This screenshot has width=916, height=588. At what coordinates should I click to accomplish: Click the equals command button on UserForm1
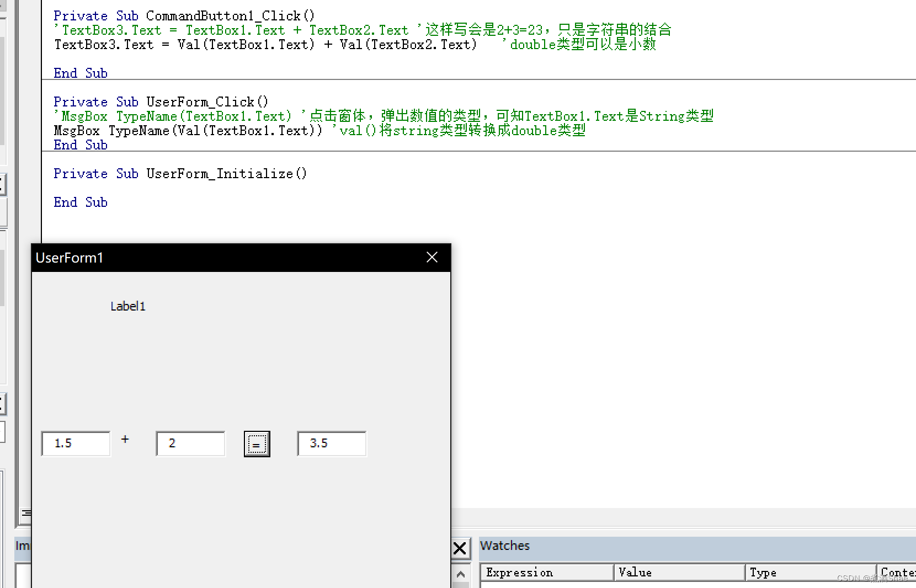coord(257,444)
